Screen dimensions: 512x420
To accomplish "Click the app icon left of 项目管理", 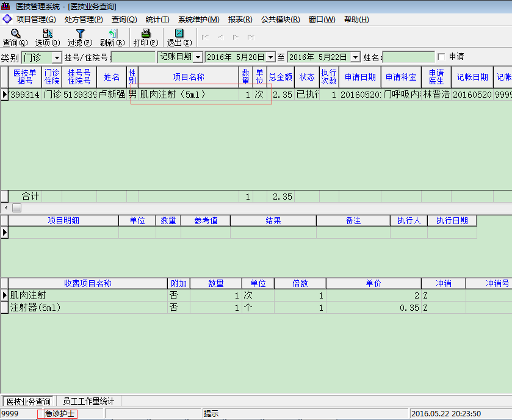I will point(7,19).
